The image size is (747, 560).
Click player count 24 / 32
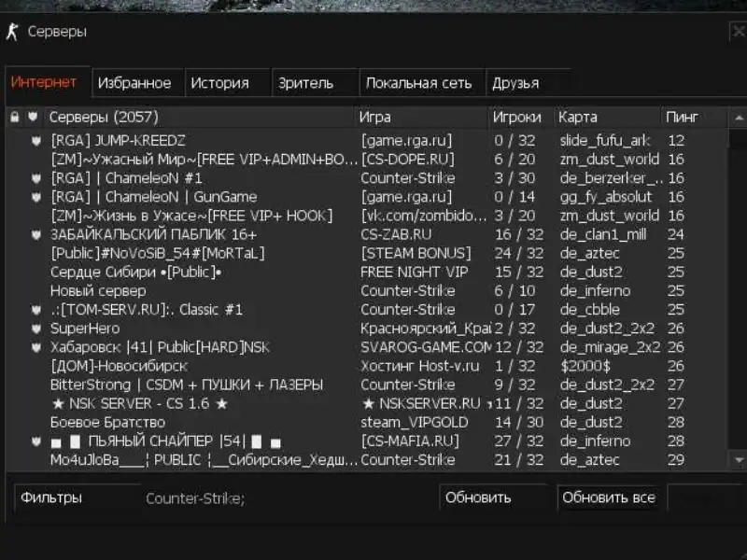pyautogui.click(x=519, y=253)
